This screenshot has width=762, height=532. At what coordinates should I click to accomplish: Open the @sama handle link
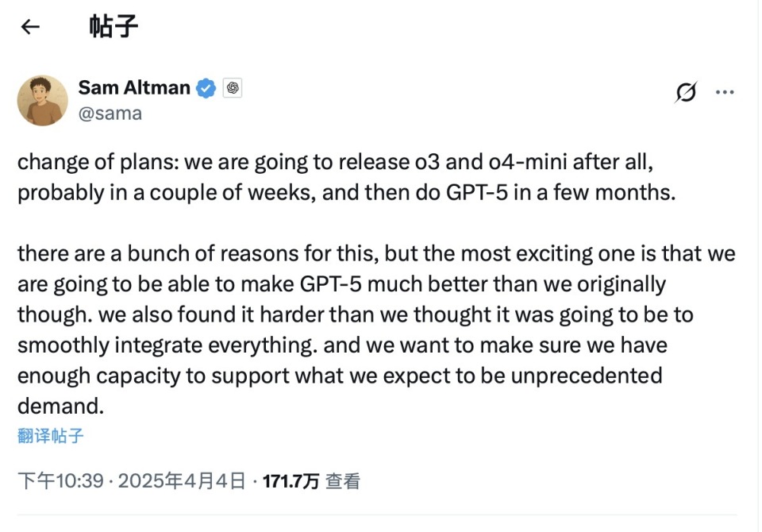(110, 114)
